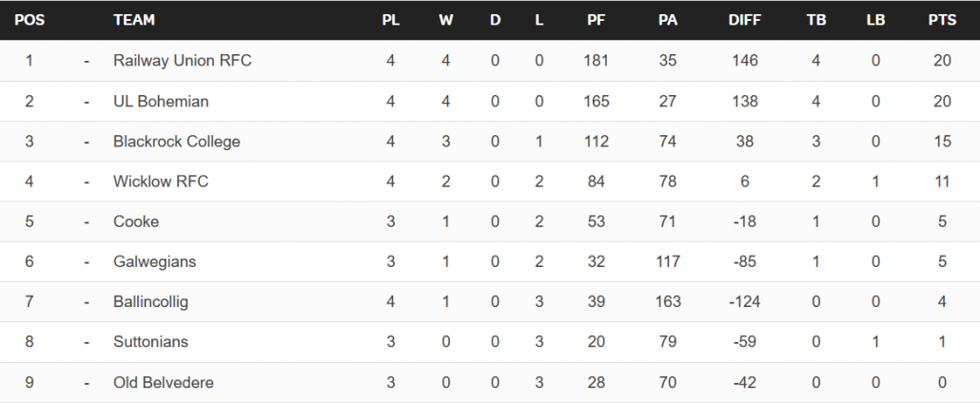Click the POS column header
Viewport: 980px width, 403px height.
click(x=29, y=20)
